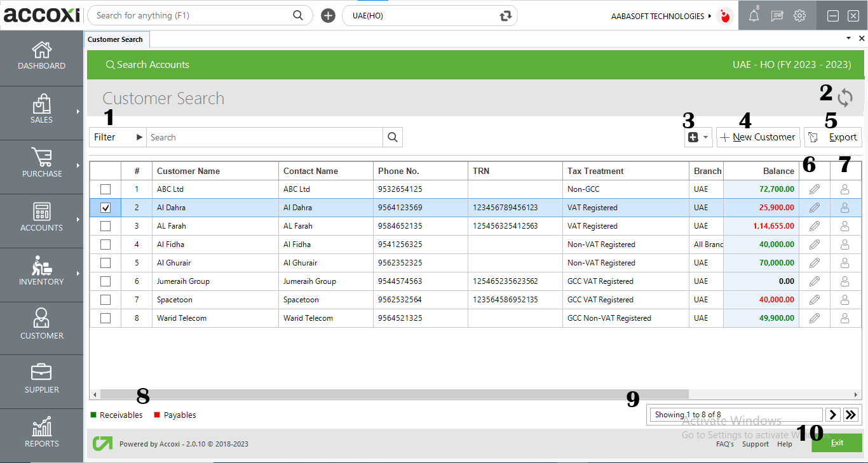Image resolution: width=868 pixels, height=463 pixels.
Task: Open the Inventory section
Action: pyautogui.click(x=41, y=273)
